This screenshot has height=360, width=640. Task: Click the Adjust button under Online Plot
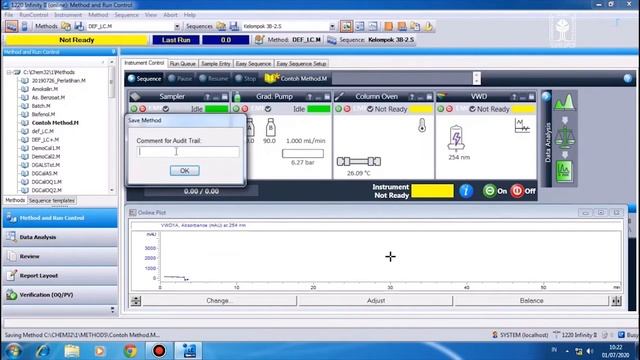(x=376, y=301)
